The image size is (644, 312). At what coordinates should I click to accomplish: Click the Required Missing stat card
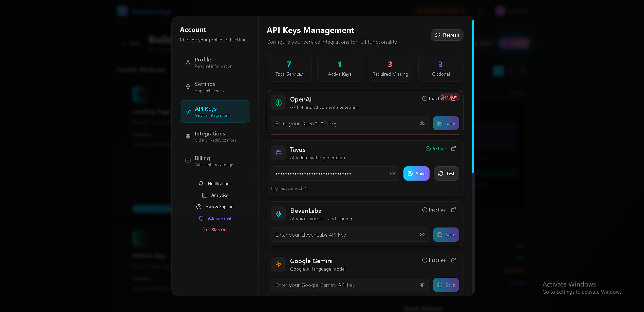coord(390,68)
